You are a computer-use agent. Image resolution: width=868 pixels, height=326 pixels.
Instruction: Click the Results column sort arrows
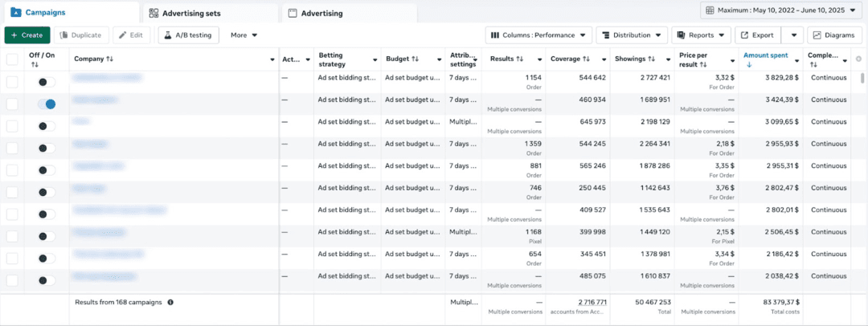click(519, 59)
